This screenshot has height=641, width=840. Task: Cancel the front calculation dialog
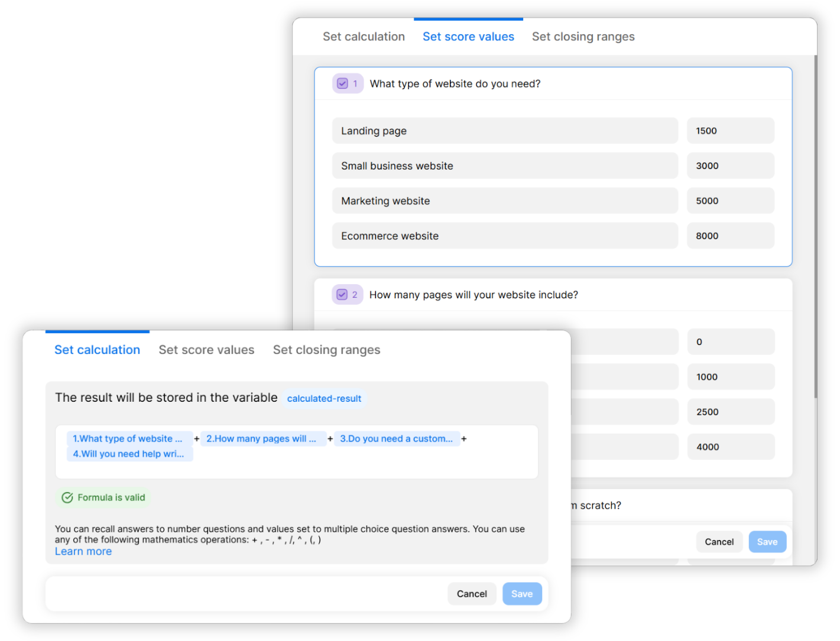click(472, 594)
